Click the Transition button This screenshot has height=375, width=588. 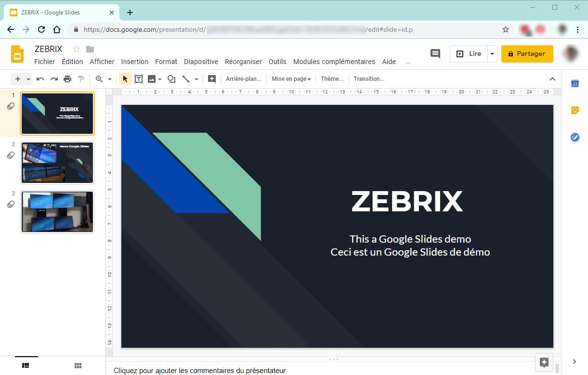coord(369,79)
